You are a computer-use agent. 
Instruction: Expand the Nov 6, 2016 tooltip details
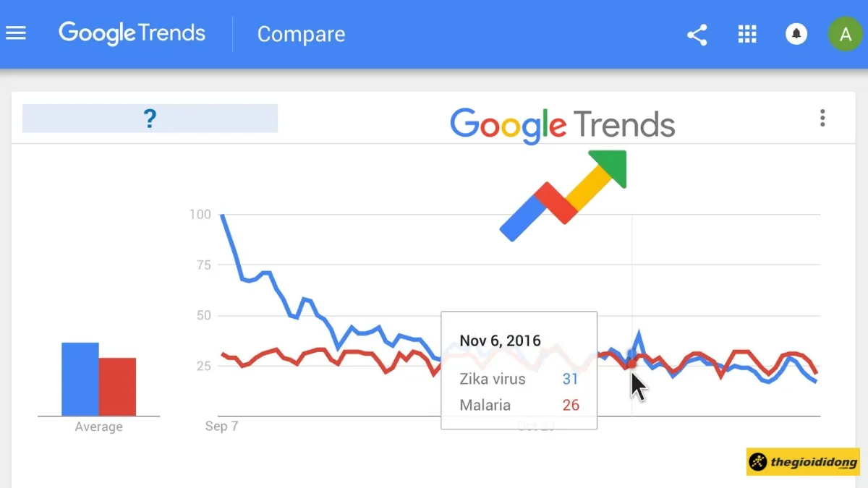[500, 341]
